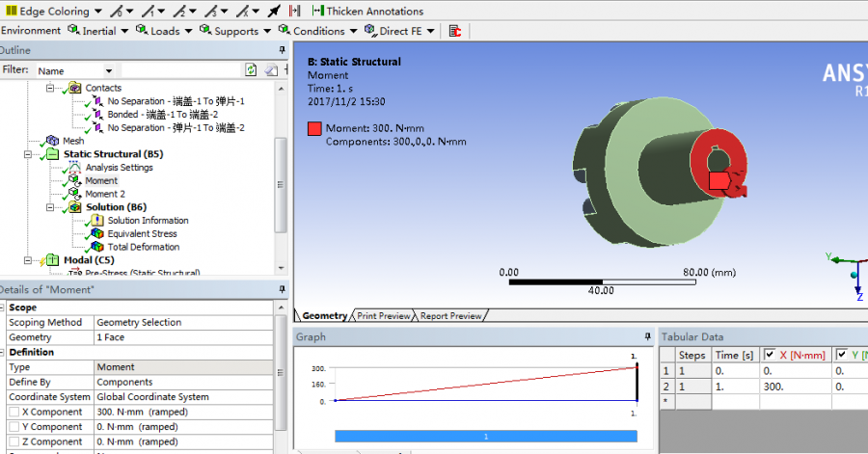Collapse the Static Structural (B5) tree node
The width and height of the screenshot is (868, 454).
pos(28,154)
